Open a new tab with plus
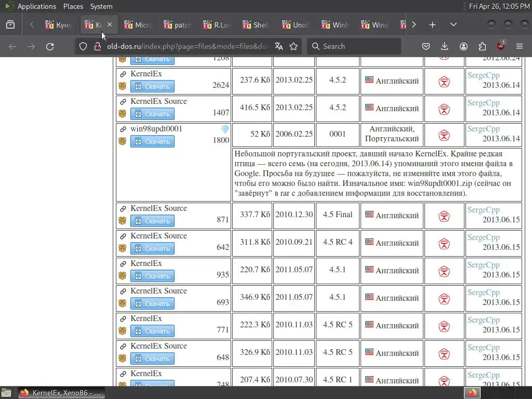The width and height of the screenshot is (532, 399). coord(432,25)
